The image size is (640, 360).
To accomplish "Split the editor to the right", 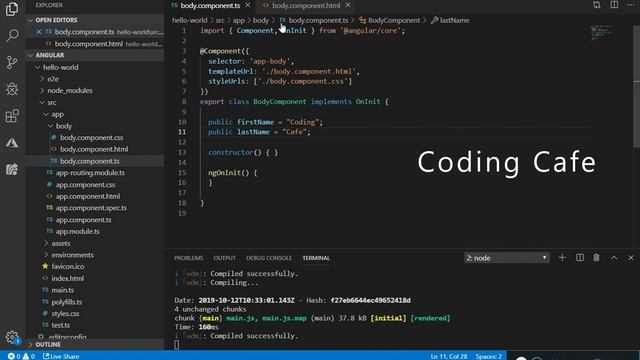I will [614, 5].
